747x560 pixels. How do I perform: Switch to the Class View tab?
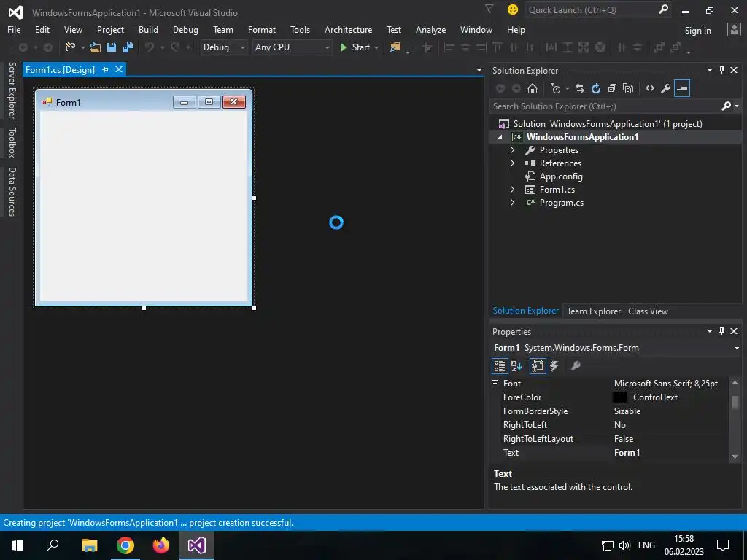click(648, 311)
